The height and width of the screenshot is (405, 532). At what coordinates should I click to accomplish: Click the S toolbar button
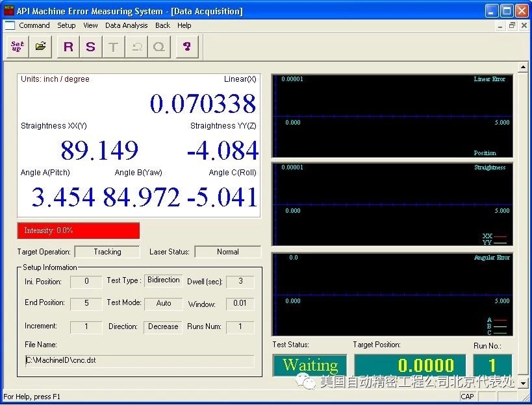click(90, 47)
